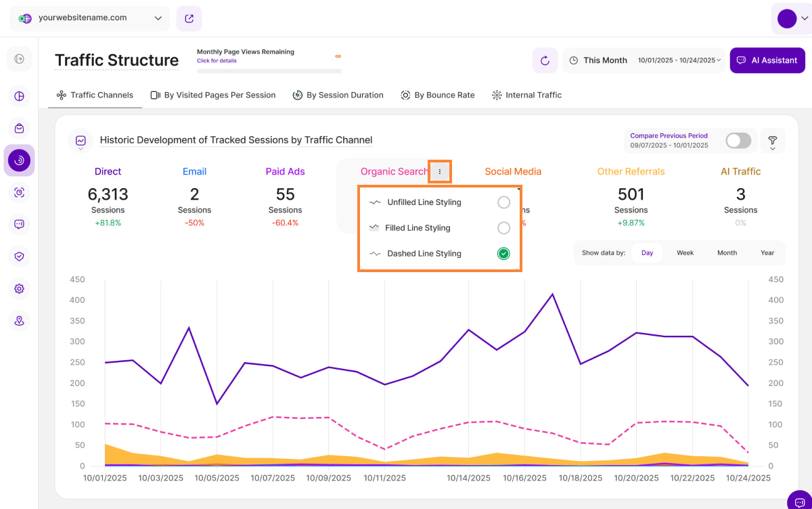Open the AI Assistant button
The height and width of the screenshot is (509, 812).
(767, 60)
